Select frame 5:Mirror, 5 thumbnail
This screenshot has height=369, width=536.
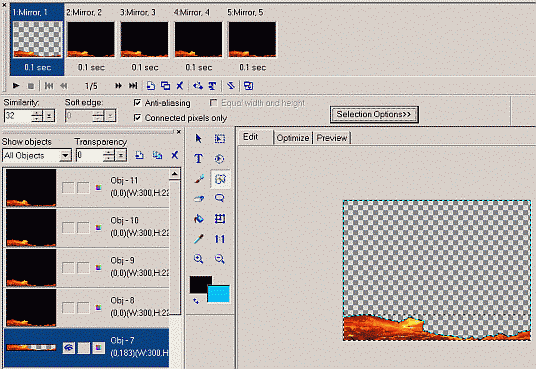coord(252,39)
